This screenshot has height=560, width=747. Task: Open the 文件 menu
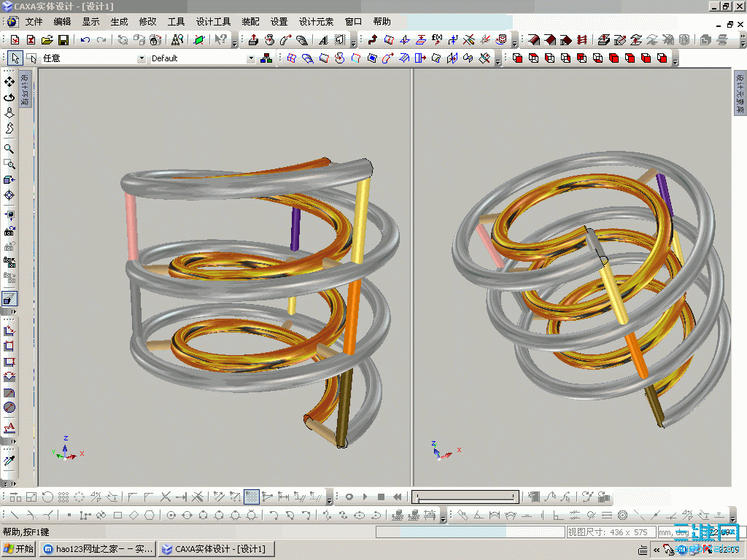(34, 21)
